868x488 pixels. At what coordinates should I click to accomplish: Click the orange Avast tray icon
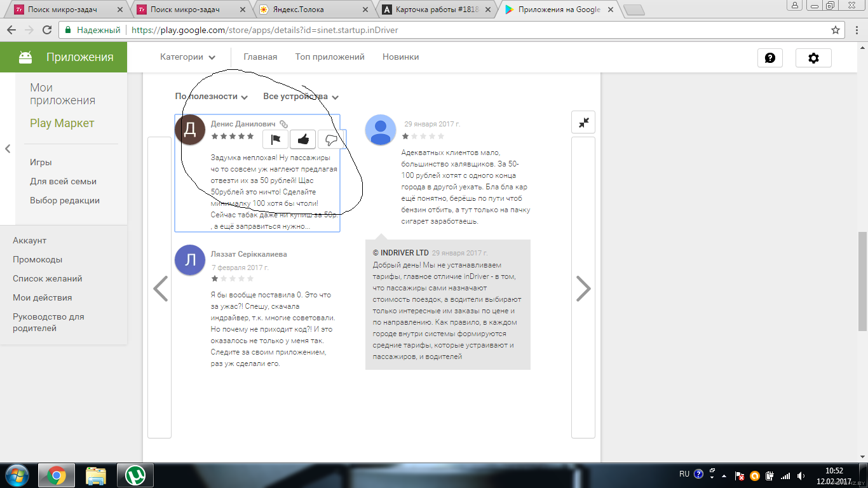[755, 475]
